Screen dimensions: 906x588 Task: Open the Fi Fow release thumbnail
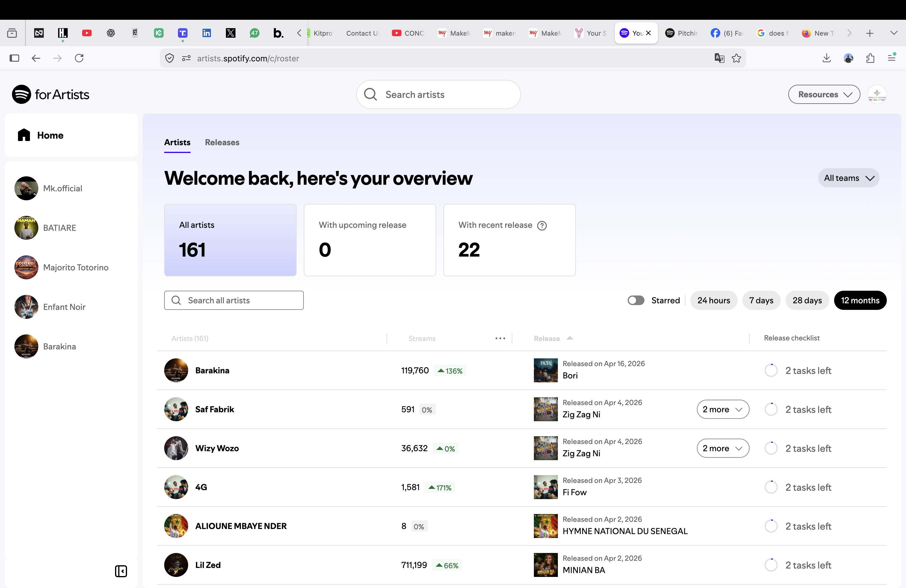click(546, 487)
